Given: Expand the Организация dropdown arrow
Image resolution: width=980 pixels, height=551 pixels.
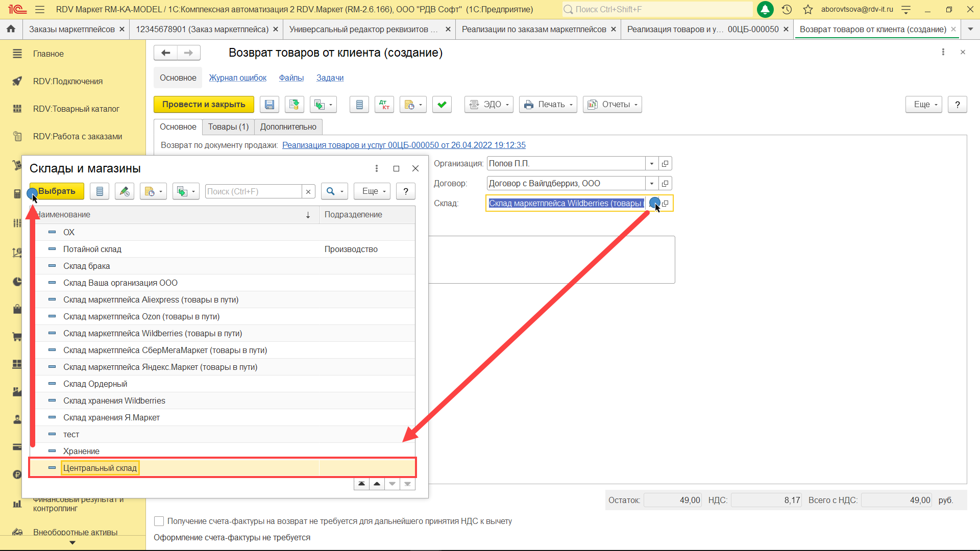Looking at the screenshot, I should tap(651, 164).
